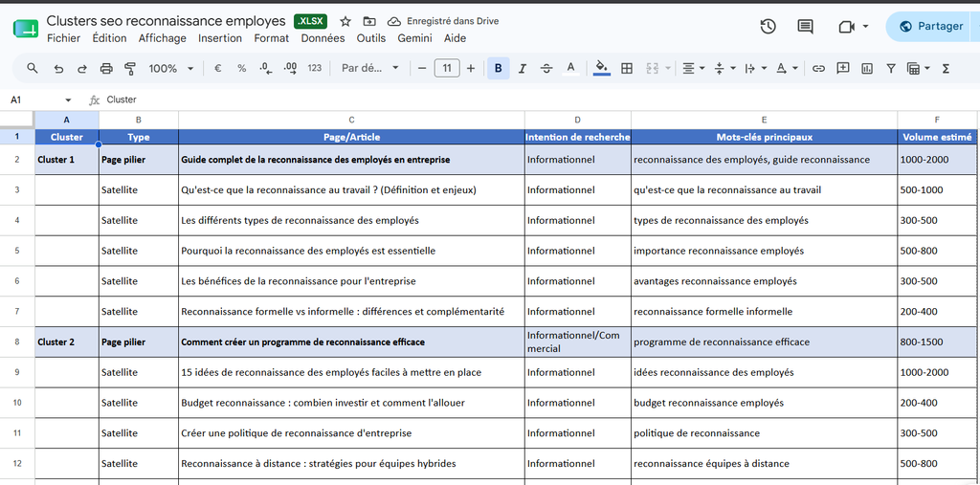Screen dimensions: 980x485
Task: Insert link icon
Action: pos(818,68)
